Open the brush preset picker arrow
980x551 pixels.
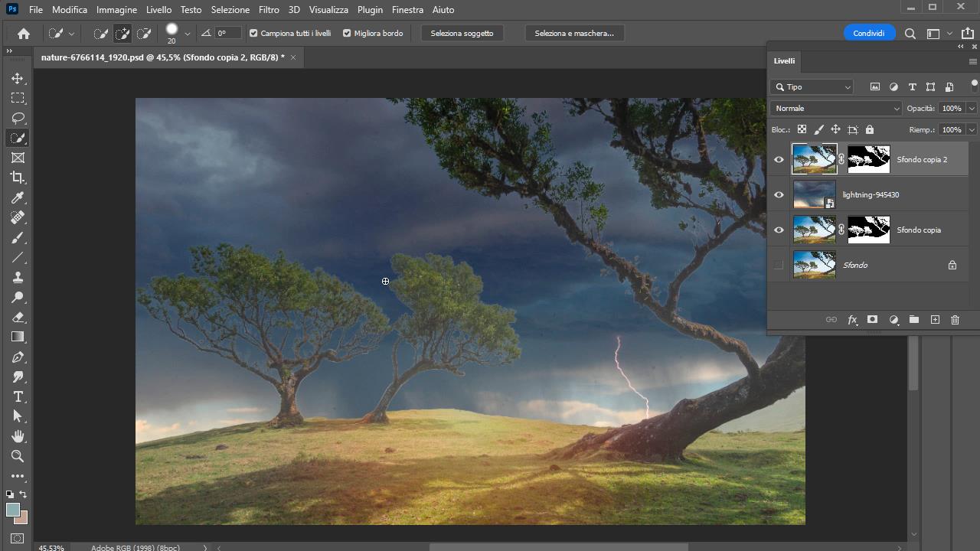[x=187, y=34]
